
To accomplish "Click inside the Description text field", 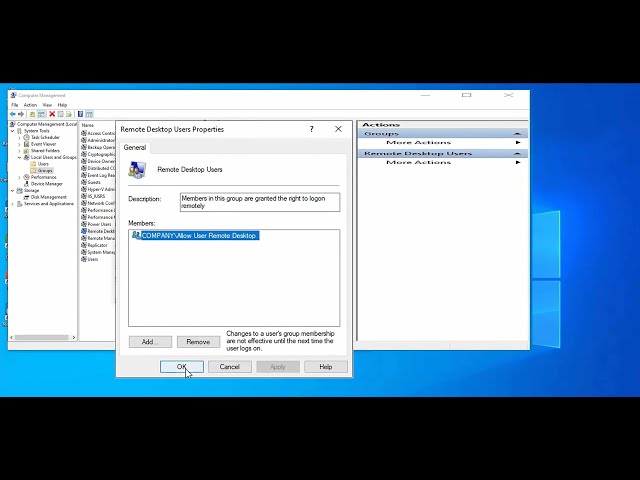I will 260,202.
